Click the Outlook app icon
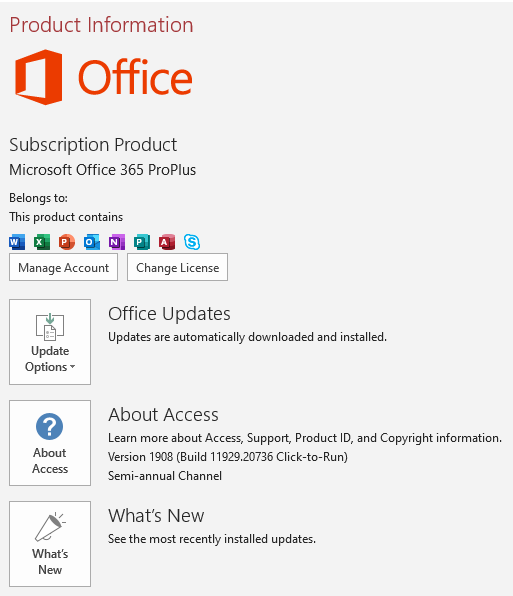Screen dimensions: 513x596 click(x=92, y=242)
